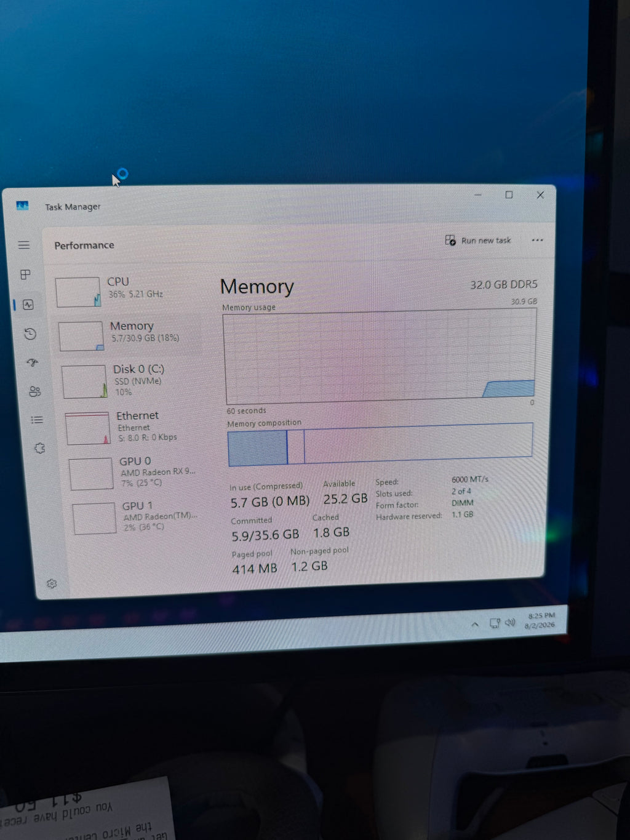
Task: Select the Disk 0 (C:) entry
Action: (x=132, y=381)
